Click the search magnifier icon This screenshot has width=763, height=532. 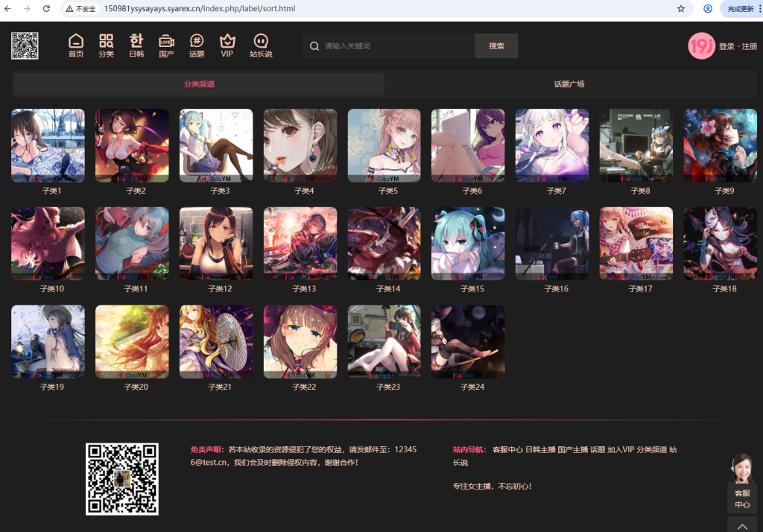point(314,45)
